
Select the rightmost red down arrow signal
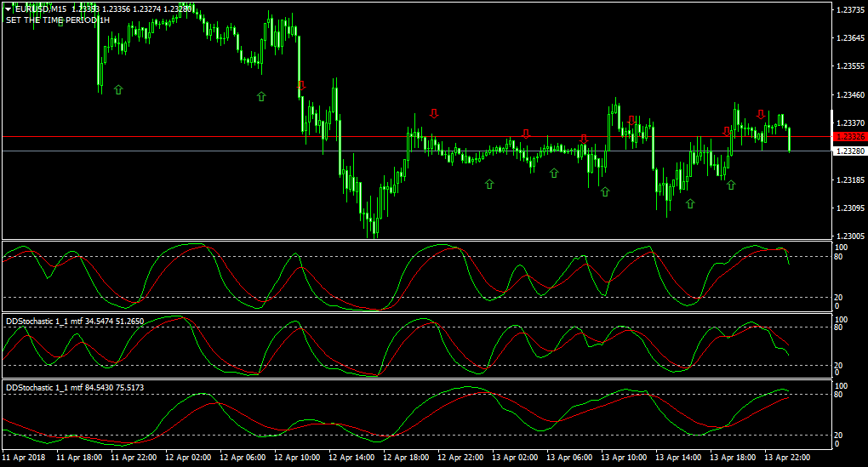click(761, 115)
